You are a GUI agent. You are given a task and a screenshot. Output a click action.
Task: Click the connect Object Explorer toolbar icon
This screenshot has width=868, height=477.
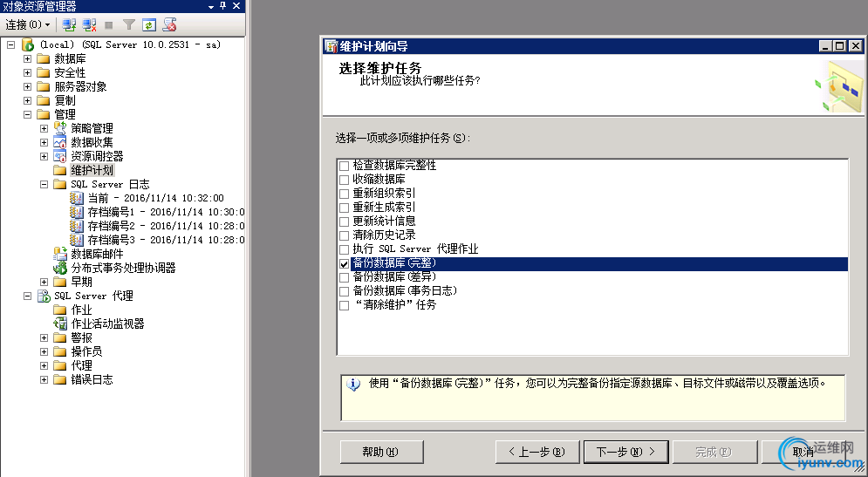click(69, 24)
